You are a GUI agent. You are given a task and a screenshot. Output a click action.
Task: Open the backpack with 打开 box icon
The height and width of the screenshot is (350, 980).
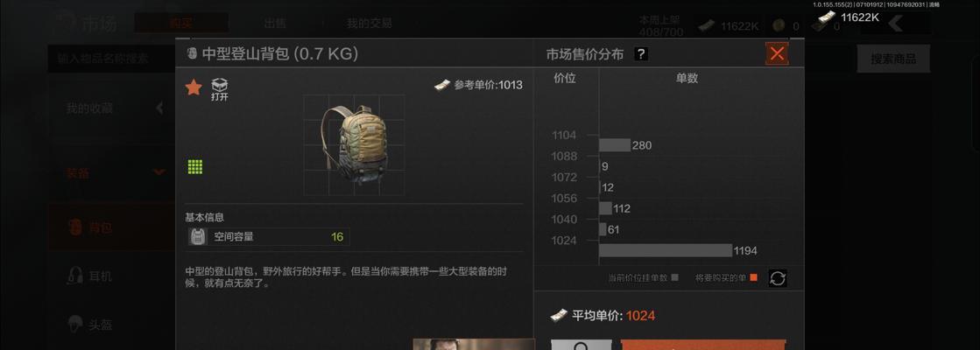coord(219,89)
